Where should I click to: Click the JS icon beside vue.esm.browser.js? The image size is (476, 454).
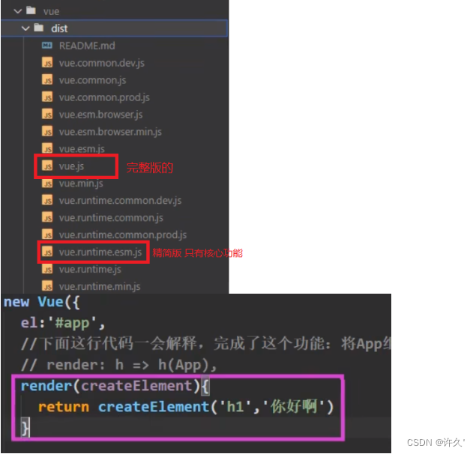click(x=47, y=114)
